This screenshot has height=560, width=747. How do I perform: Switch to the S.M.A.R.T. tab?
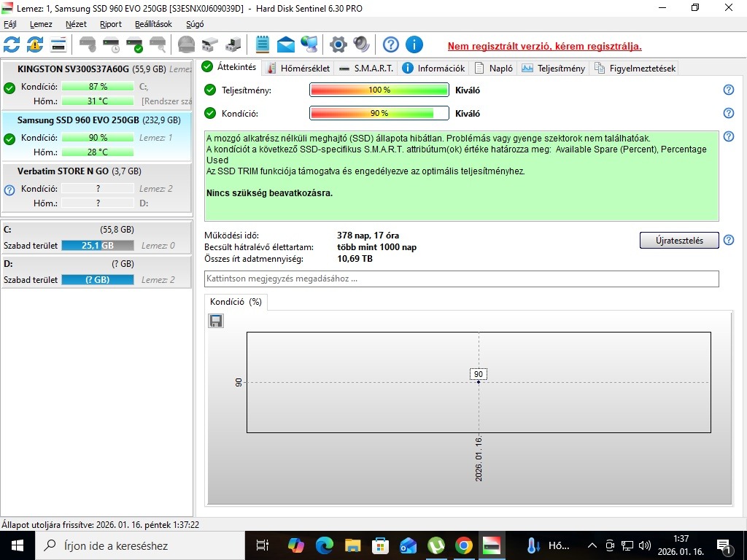click(x=366, y=68)
